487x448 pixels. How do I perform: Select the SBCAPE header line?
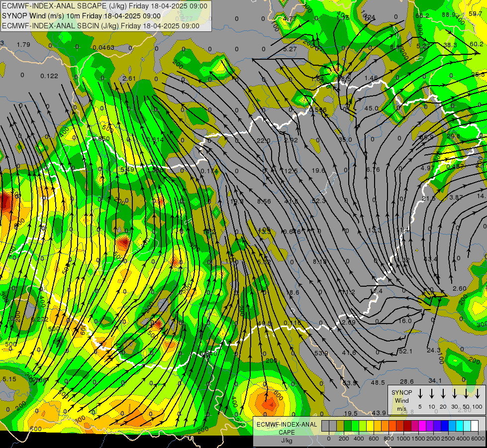[x=104, y=6]
